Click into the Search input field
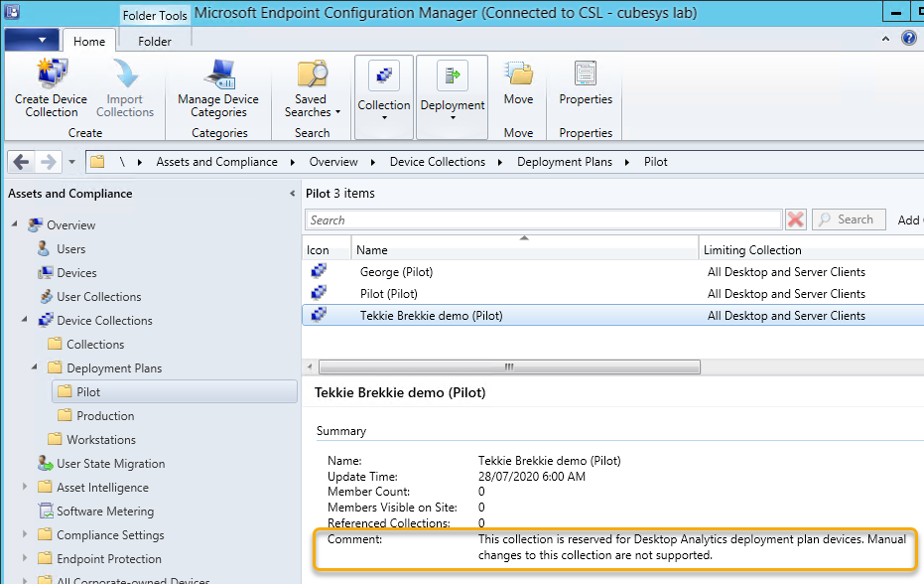The height and width of the screenshot is (584, 924). point(544,219)
